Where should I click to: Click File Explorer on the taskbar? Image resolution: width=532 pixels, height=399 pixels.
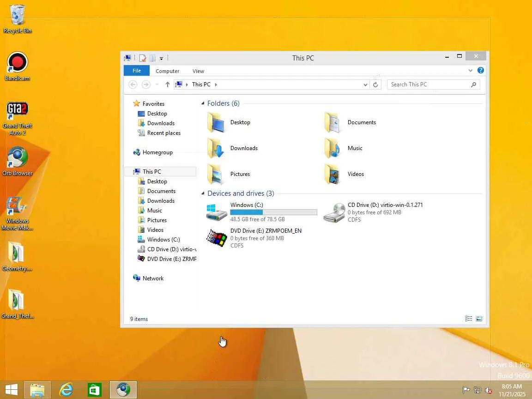[x=37, y=390]
